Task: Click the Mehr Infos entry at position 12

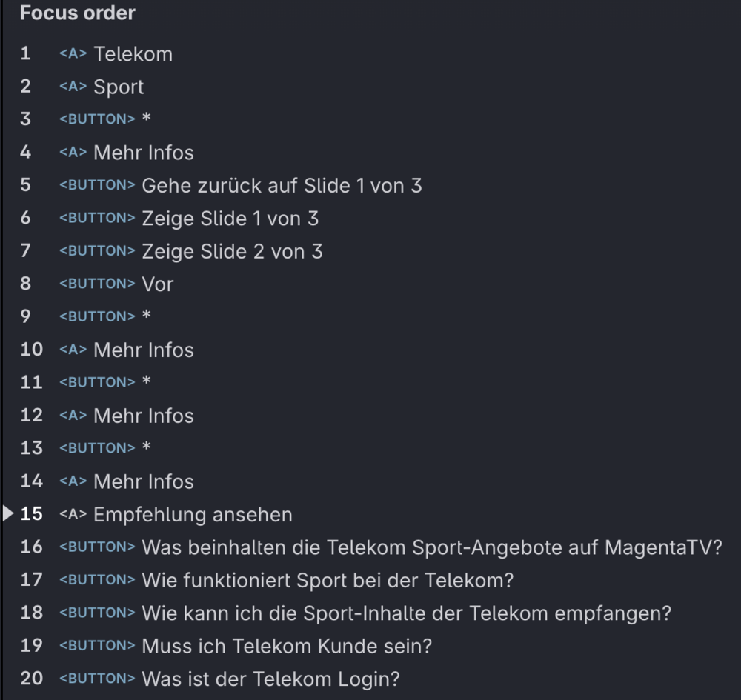Action: (x=144, y=415)
